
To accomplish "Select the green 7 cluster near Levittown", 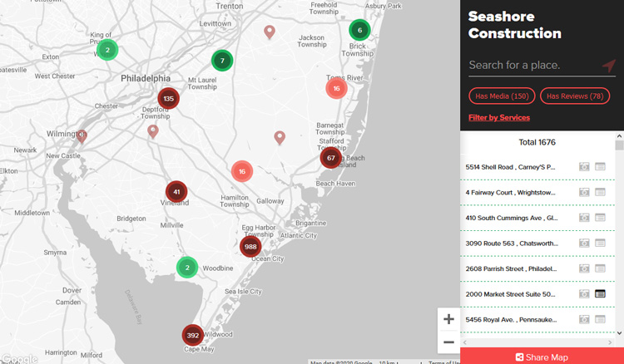I will pyautogui.click(x=222, y=61).
